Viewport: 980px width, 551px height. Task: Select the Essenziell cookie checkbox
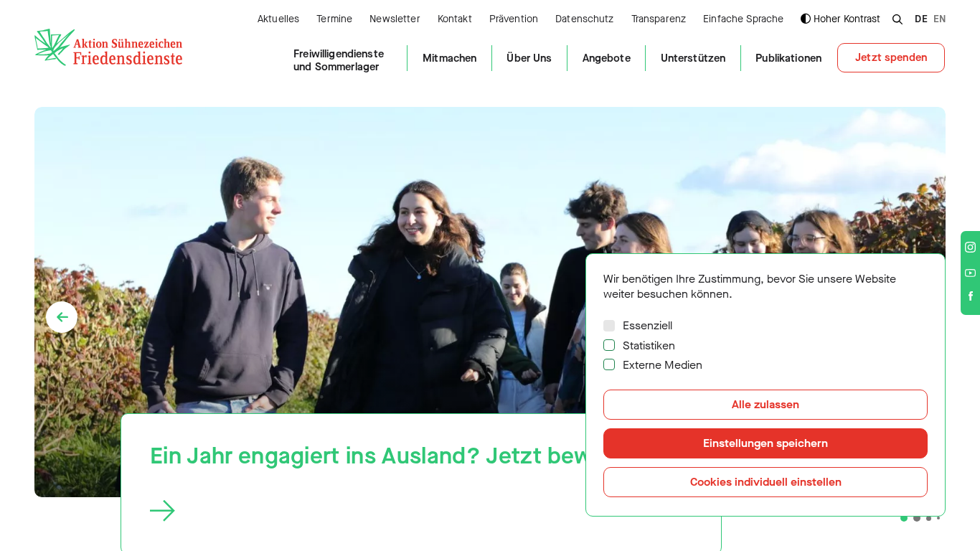tap(609, 326)
